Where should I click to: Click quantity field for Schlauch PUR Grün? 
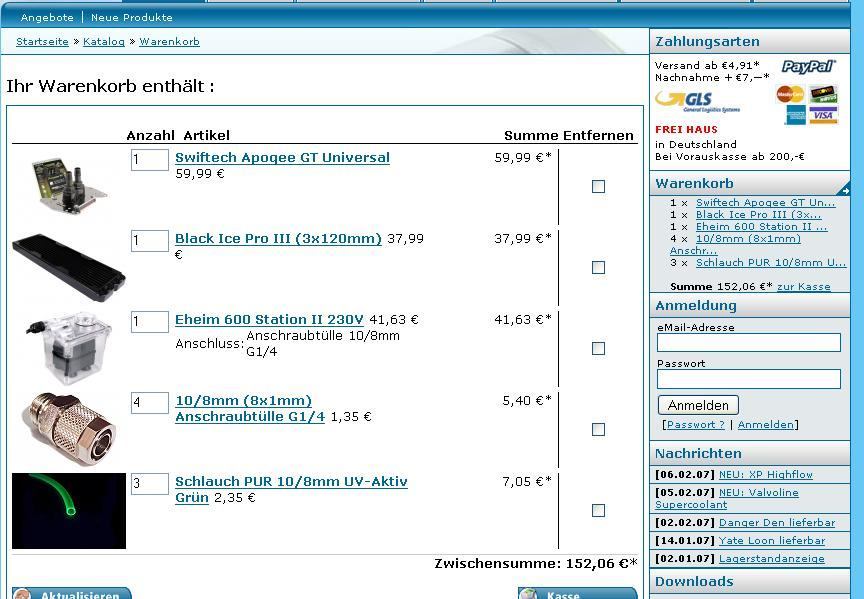tap(149, 484)
